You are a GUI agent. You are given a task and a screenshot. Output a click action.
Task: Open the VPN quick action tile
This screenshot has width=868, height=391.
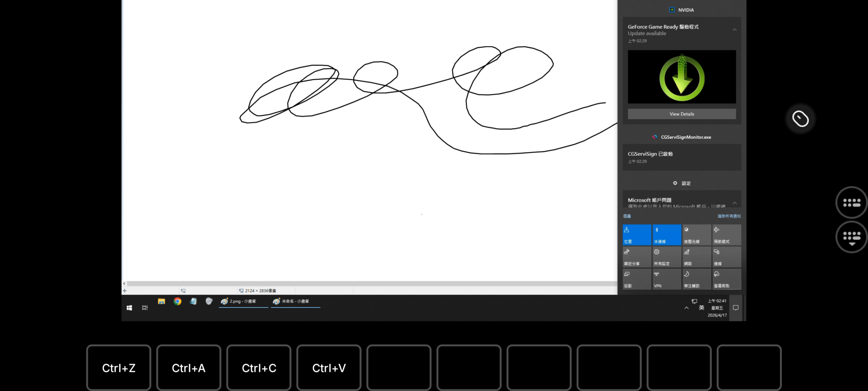667,279
